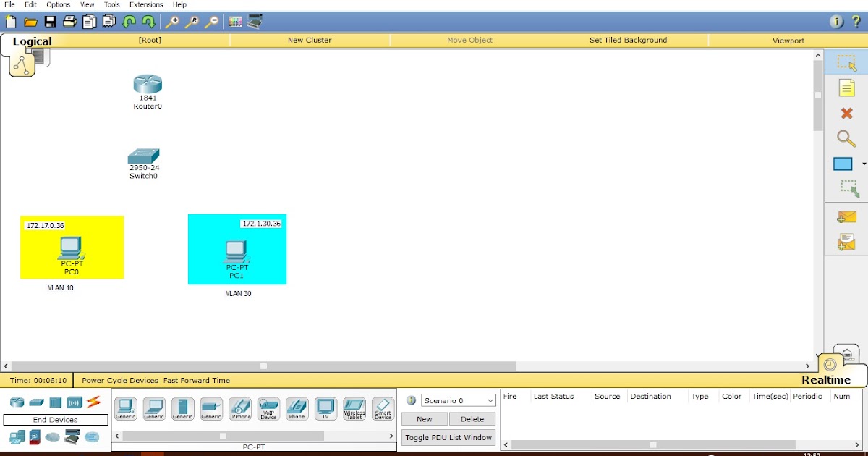The height and width of the screenshot is (456, 868).
Task: Click the Toggle PDU List Window button
Action: click(x=448, y=437)
